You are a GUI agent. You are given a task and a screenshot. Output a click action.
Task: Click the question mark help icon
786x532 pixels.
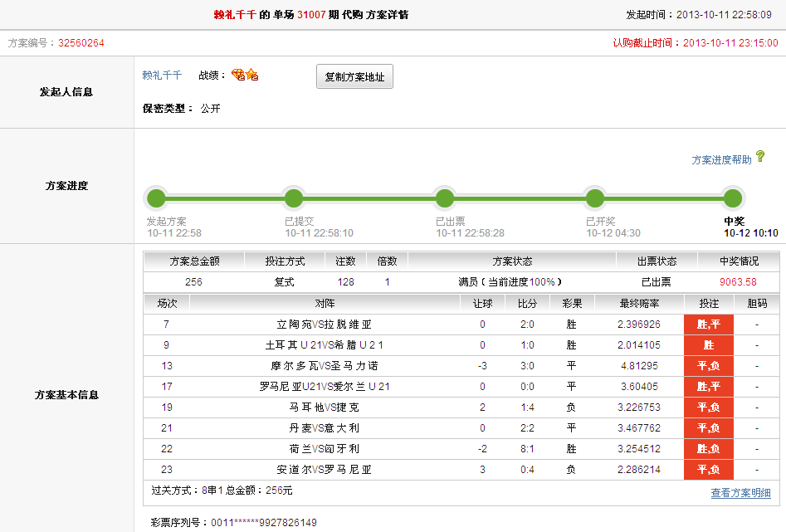coord(760,156)
